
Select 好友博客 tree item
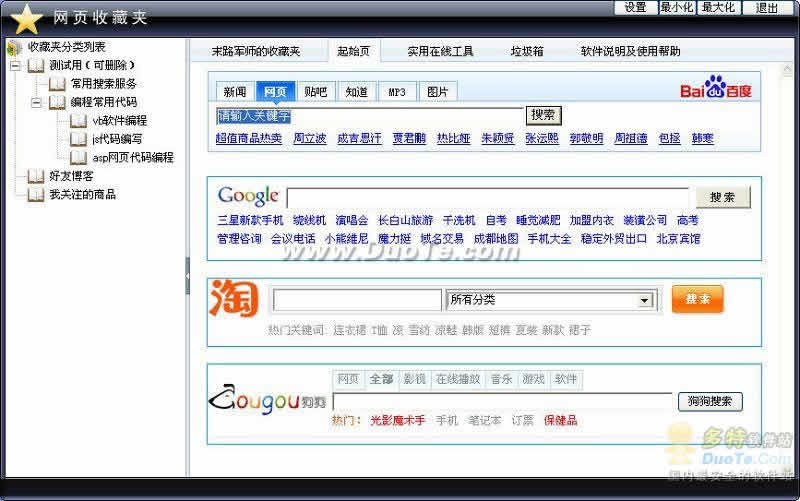pyautogui.click(x=71, y=176)
